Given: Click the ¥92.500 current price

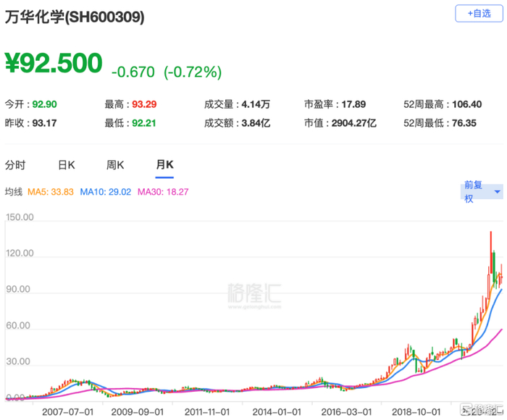Looking at the screenshot, I should tap(54, 63).
